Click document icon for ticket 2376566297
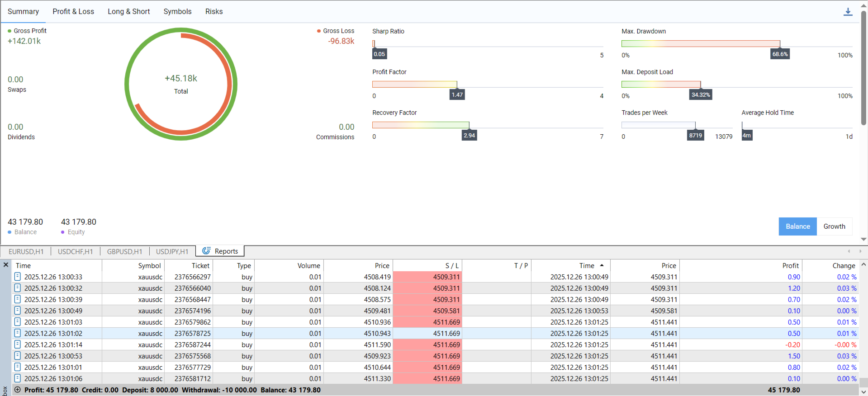 (18, 277)
